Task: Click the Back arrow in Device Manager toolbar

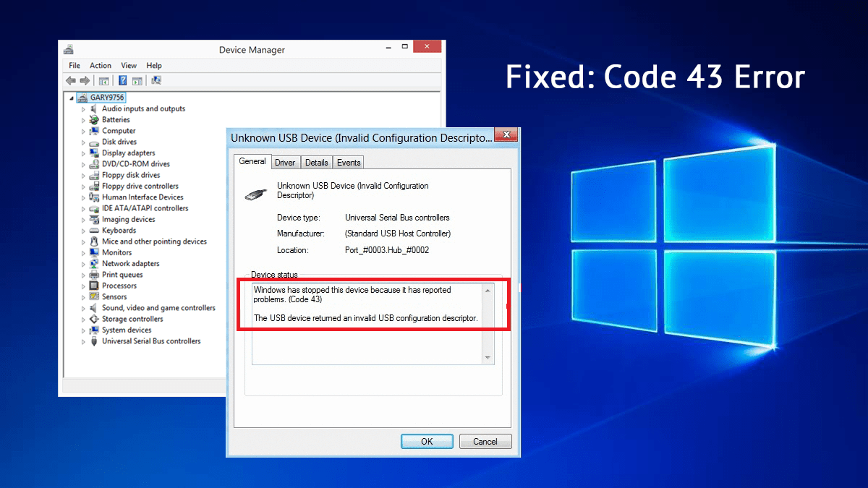Action: click(x=71, y=81)
